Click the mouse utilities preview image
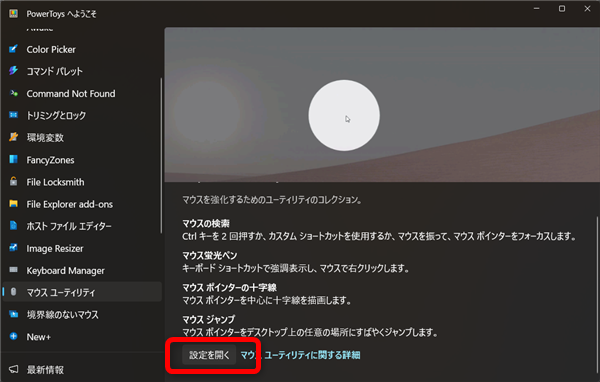Image resolution: width=600 pixels, height=382 pixels. [x=382, y=104]
